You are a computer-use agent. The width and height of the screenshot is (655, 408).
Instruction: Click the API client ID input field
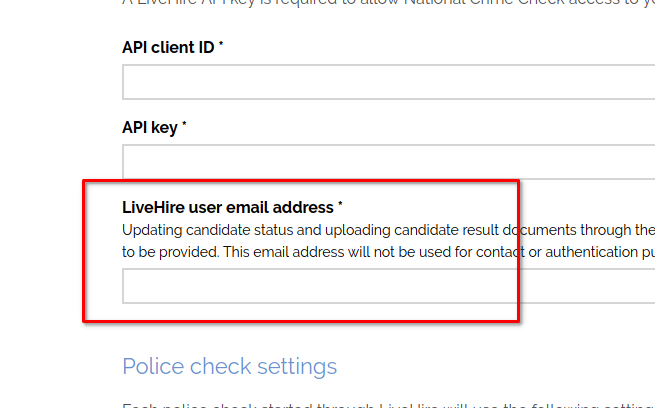click(388, 82)
